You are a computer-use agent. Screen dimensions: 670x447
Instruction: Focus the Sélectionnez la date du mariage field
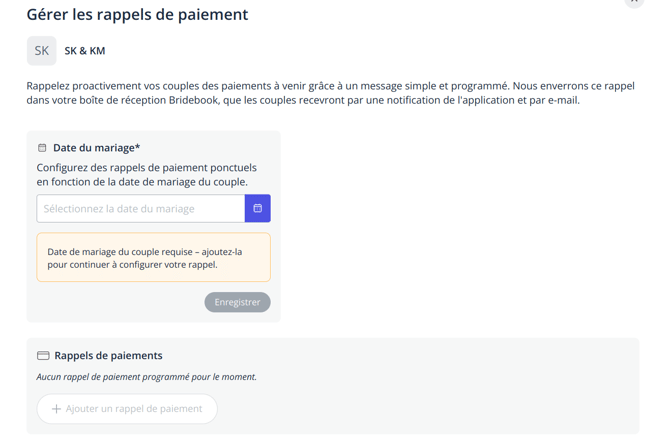(141, 208)
